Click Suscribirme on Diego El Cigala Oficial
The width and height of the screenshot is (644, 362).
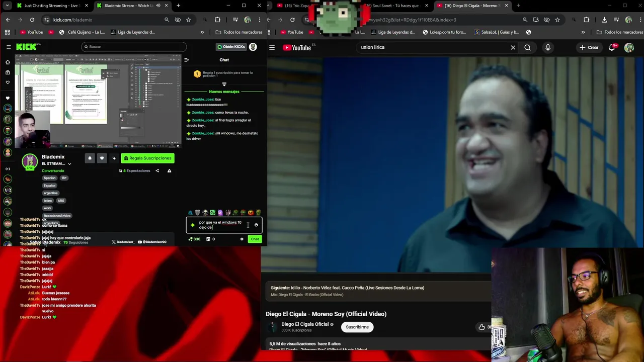357,327
